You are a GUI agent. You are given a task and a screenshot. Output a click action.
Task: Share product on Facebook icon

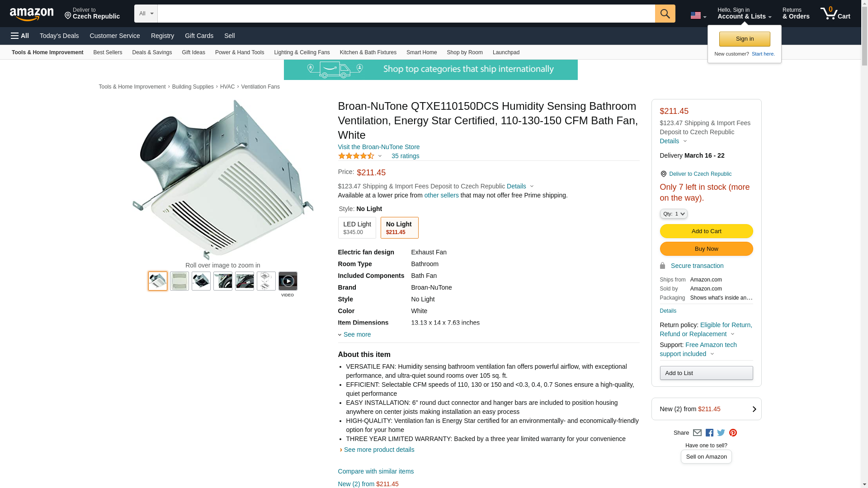point(709,433)
